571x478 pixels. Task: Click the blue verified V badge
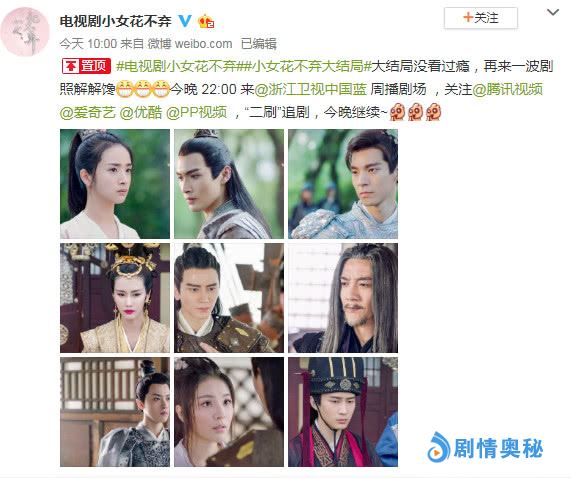pyautogui.click(x=185, y=21)
